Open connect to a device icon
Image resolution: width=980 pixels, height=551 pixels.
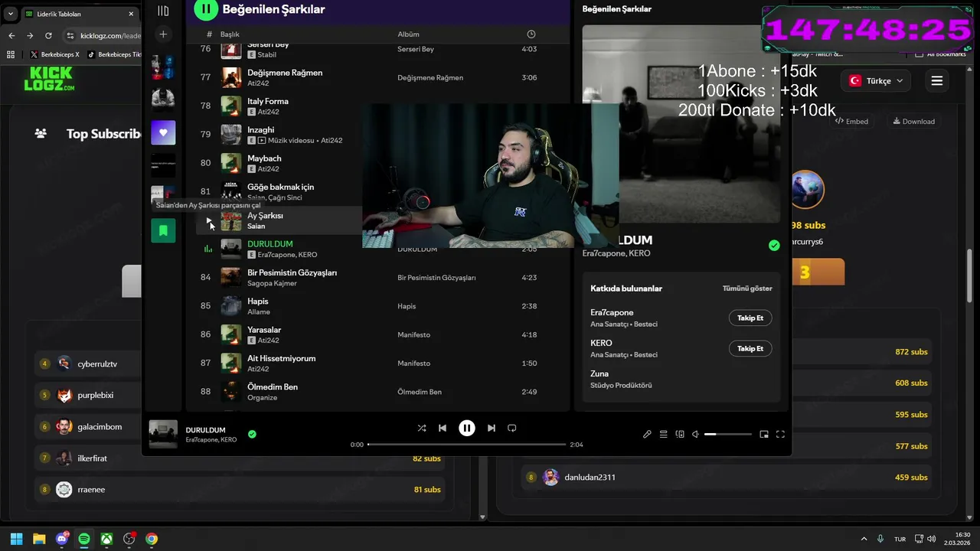(x=680, y=434)
